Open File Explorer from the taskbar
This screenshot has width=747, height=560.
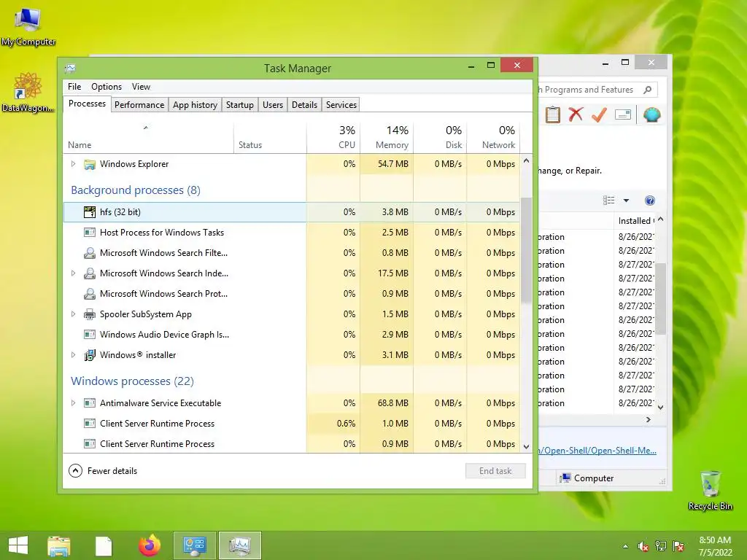coord(59,545)
